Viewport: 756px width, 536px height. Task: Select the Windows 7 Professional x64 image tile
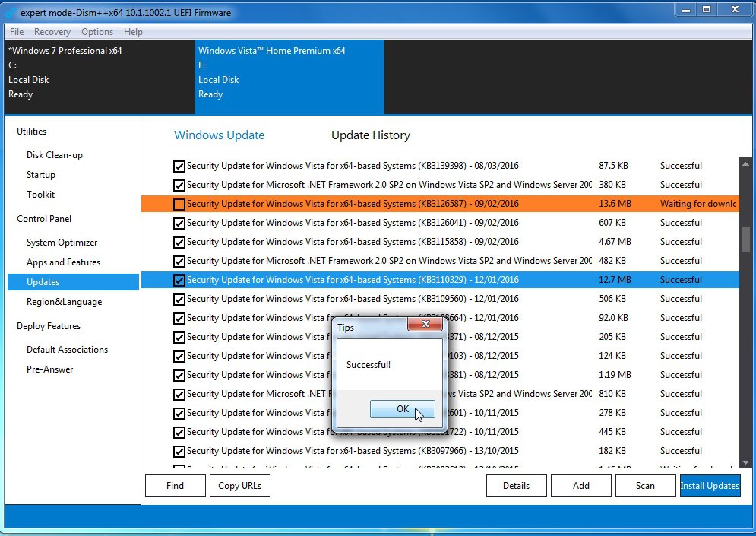[100, 77]
